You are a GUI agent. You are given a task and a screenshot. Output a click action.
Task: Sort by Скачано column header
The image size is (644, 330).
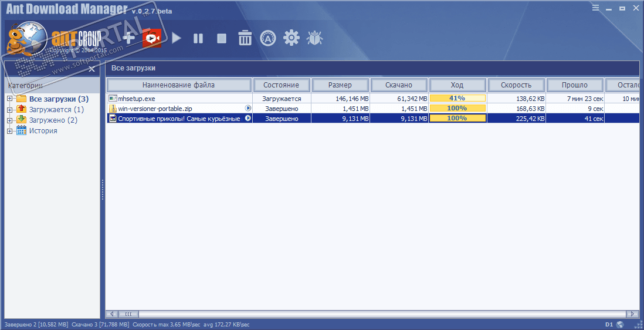click(398, 85)
